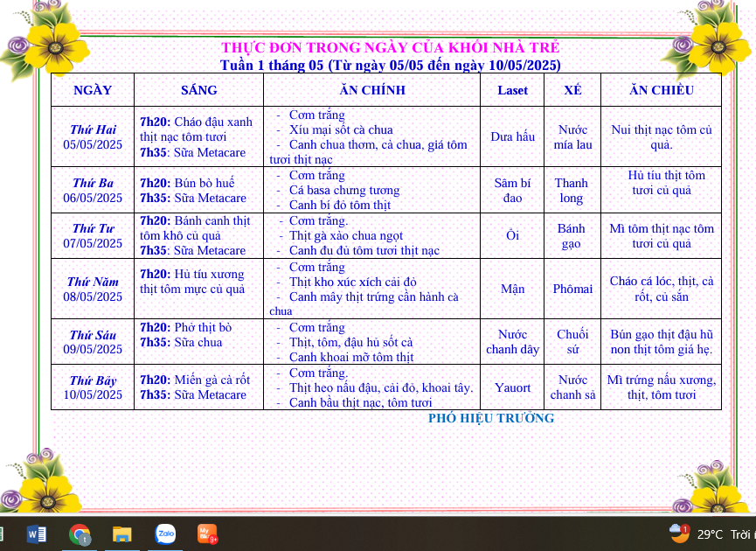The height and width of the screenshot is (551, 756).
Task: Click the 'Dưa hấu' dessert cell
Action: click(x=512, y=136)
